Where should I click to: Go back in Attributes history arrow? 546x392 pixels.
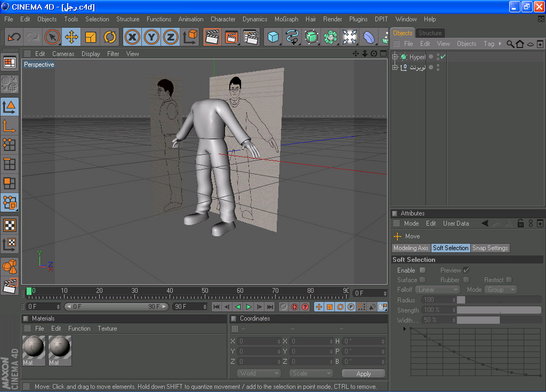click(x=484, y=223)
